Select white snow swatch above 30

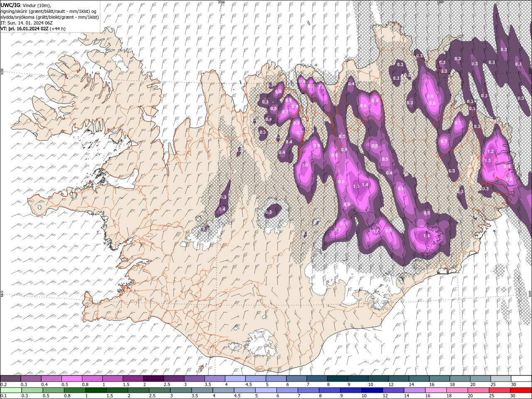(521, 379)
